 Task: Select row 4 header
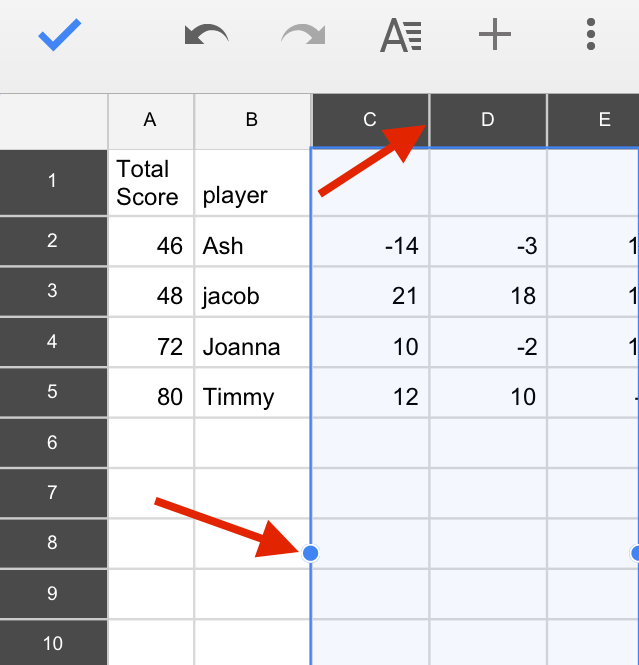tap(53, 342)
